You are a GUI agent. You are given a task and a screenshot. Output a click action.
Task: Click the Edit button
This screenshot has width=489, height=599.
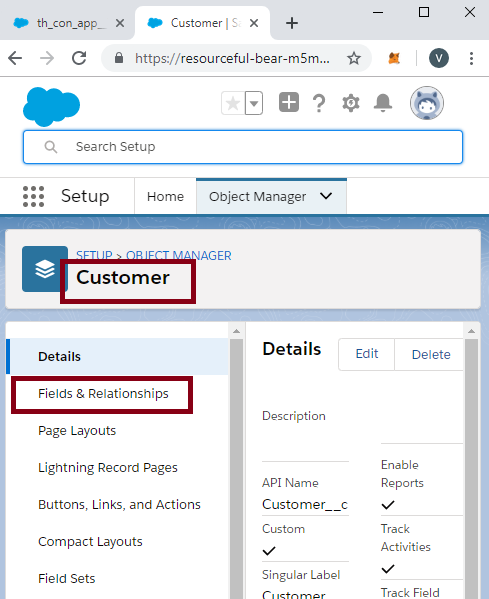tap(367, 354)
